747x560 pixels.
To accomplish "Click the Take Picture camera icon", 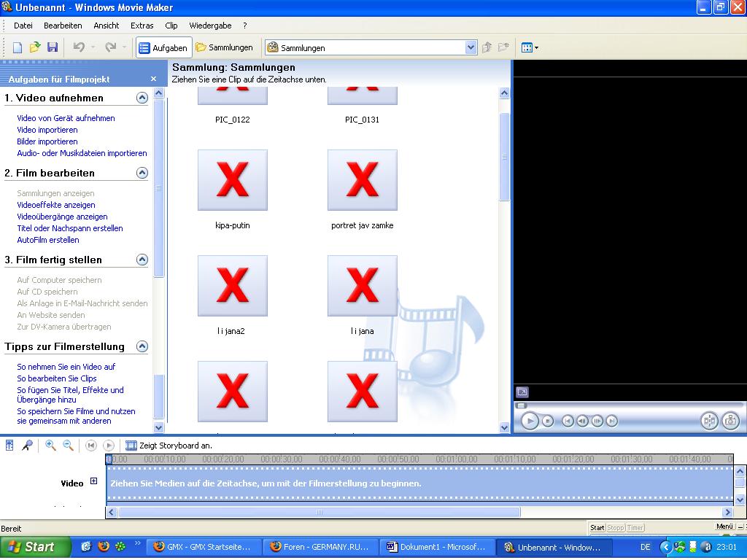I will pos(730,421).
